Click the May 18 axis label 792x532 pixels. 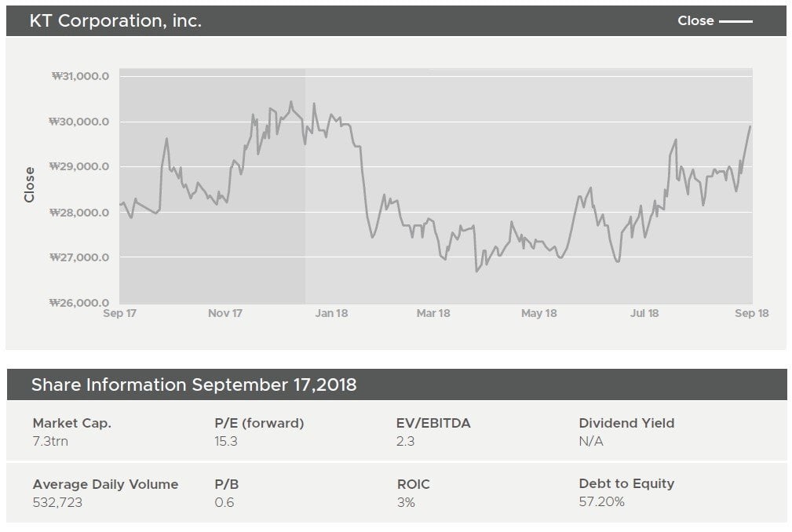pyautogui.click(x=539, y=313)
